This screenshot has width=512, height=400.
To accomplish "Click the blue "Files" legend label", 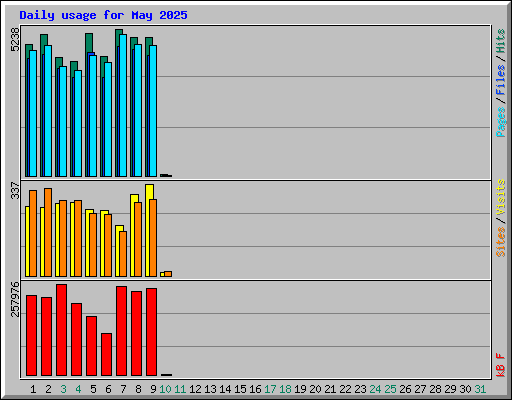I will [501, 80].
